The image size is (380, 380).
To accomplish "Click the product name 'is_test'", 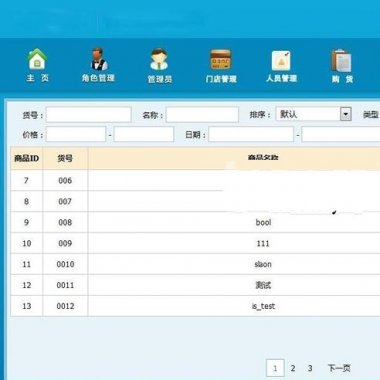I will pyautogui.click(x=263, y=306).
